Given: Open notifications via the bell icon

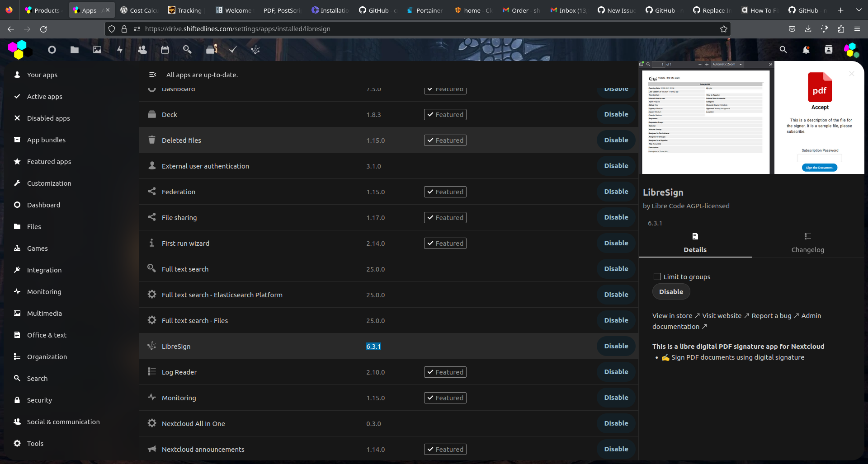Looking at the screenshot, I should (x=806, y=50).
